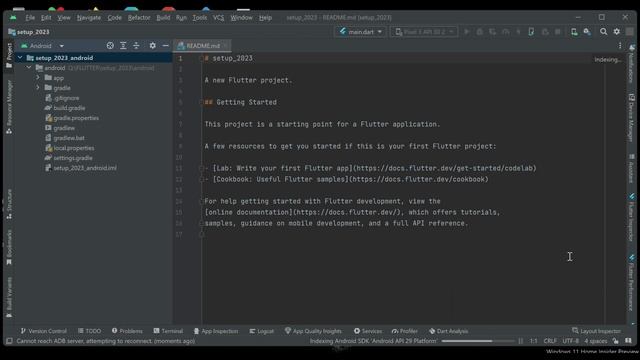The height and width of the screenshot is (360, 640).
Task: Toggle the Notifications right side panel
Action: point(631,64)
